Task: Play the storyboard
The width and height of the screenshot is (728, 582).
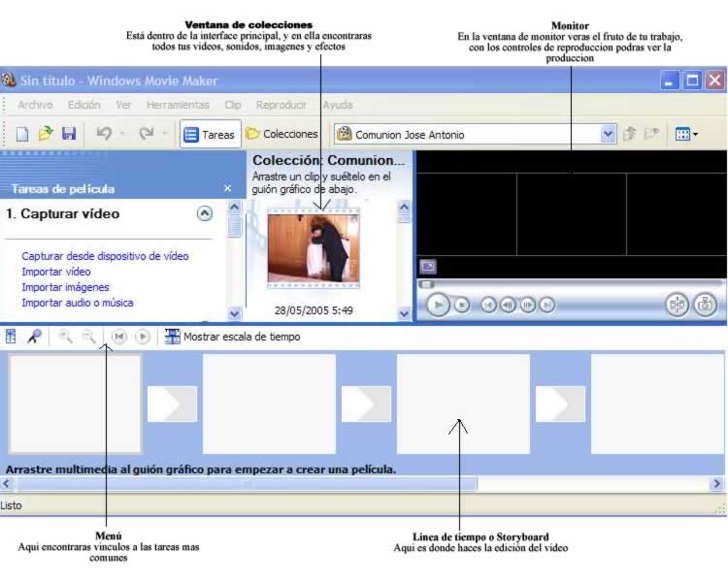Action: coord(143,337)
